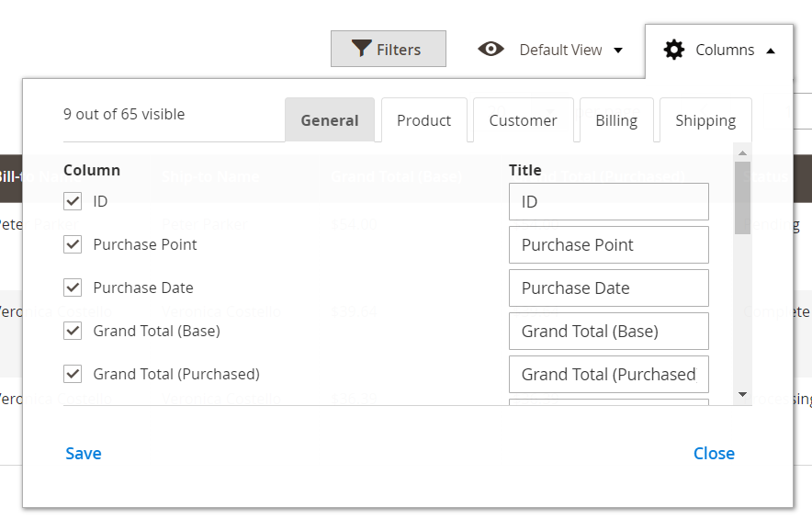Click the Filters funnel icon
Image resolution: width=812 pixels, height=530 pixels.
click(361, 49)
